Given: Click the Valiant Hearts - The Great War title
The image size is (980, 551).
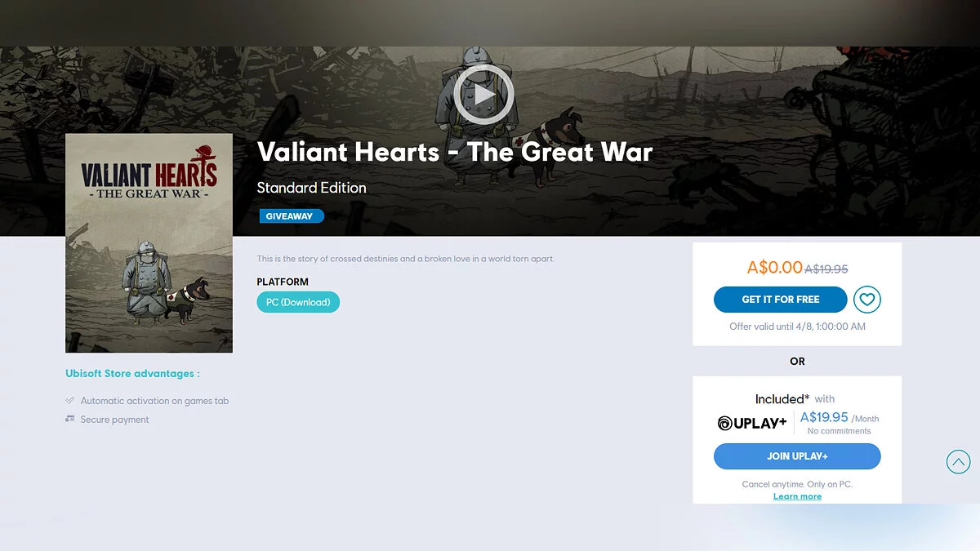Looking at the screenshot, I should [455, 152].
